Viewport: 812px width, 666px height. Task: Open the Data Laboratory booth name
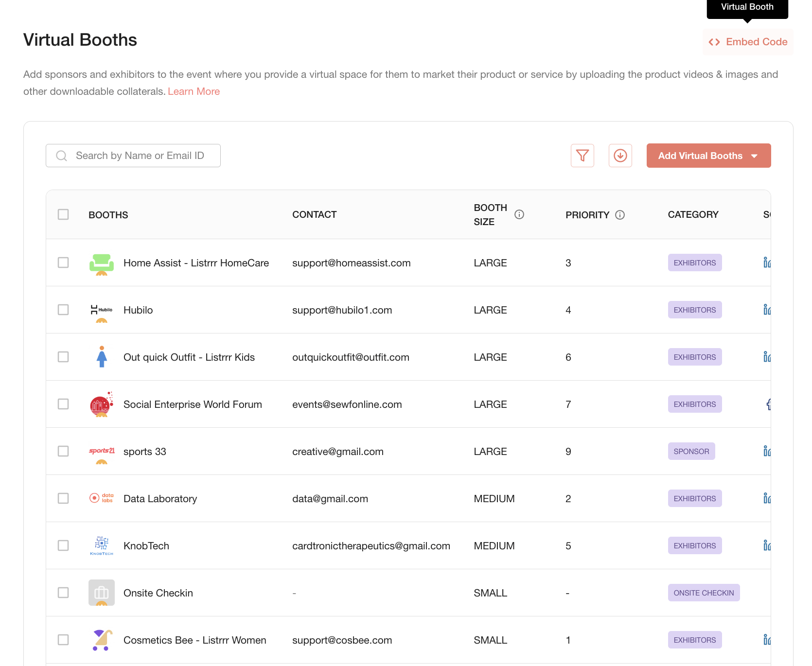160,499
